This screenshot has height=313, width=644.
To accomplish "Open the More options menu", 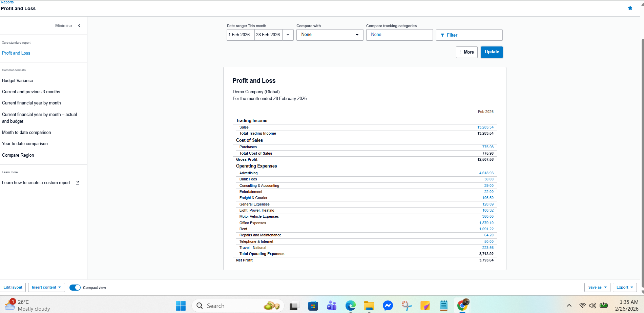I will (466, 52).
